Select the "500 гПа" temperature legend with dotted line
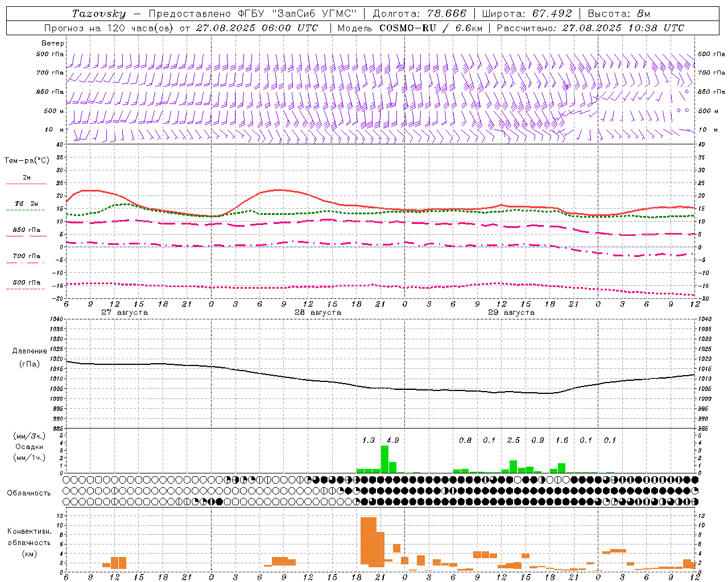The image size is (728, 582). click(x=26, y=285)
